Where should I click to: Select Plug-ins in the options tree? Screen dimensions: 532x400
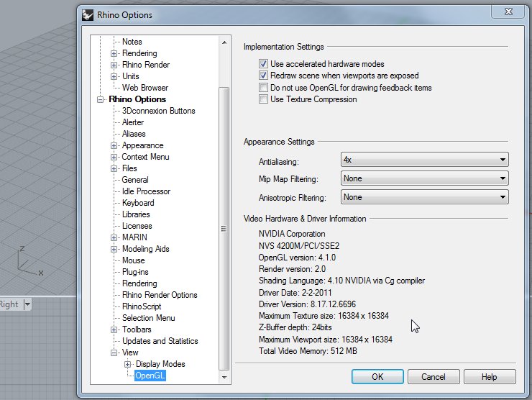tap(135, 272)
